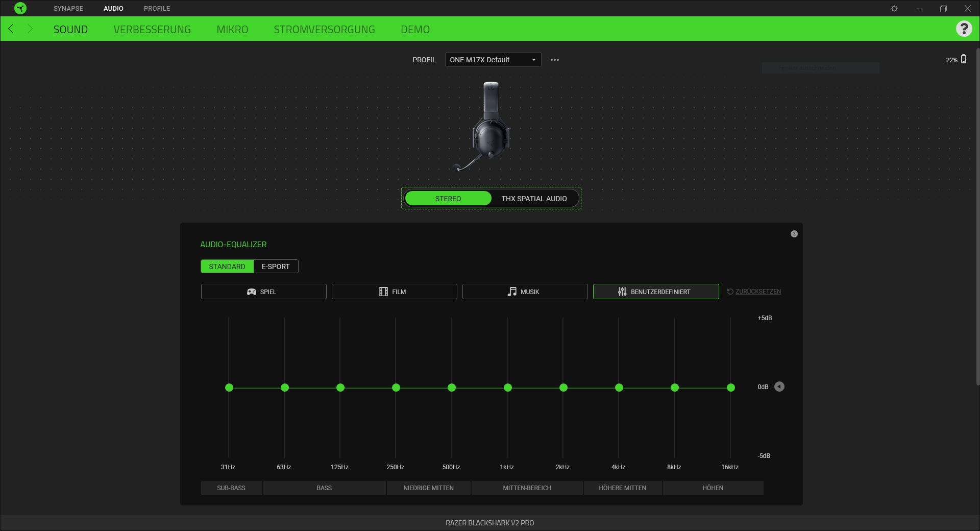The image size is (980, 531).
Task: Open the AUDIO top menu
Action: (x=113, y=9)
